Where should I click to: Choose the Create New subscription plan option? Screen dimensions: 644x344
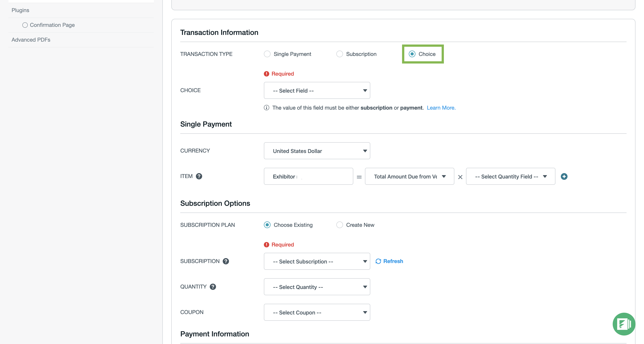(339, 225)
